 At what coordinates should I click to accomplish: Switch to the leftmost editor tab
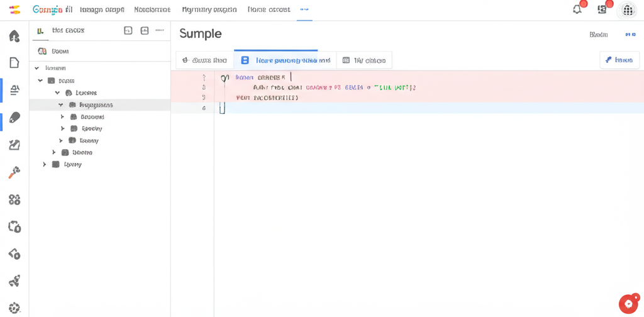tap(204, 60)
